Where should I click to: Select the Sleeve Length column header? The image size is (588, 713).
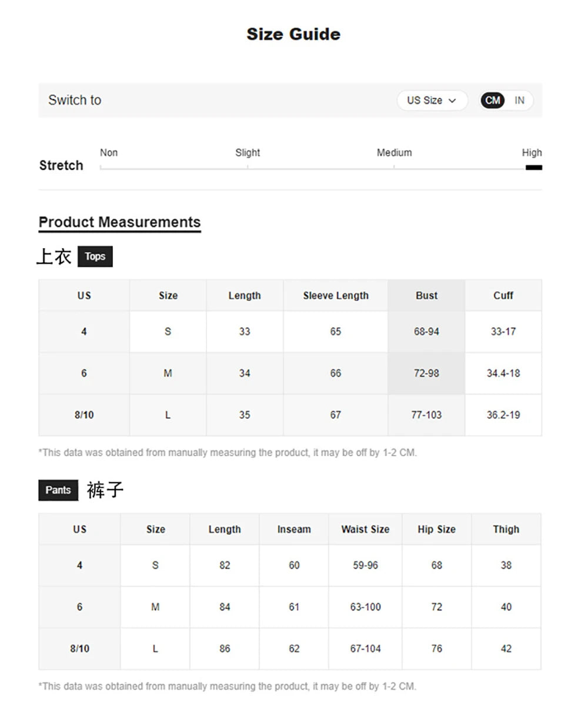pyautogui.click(x=336, y=296)
